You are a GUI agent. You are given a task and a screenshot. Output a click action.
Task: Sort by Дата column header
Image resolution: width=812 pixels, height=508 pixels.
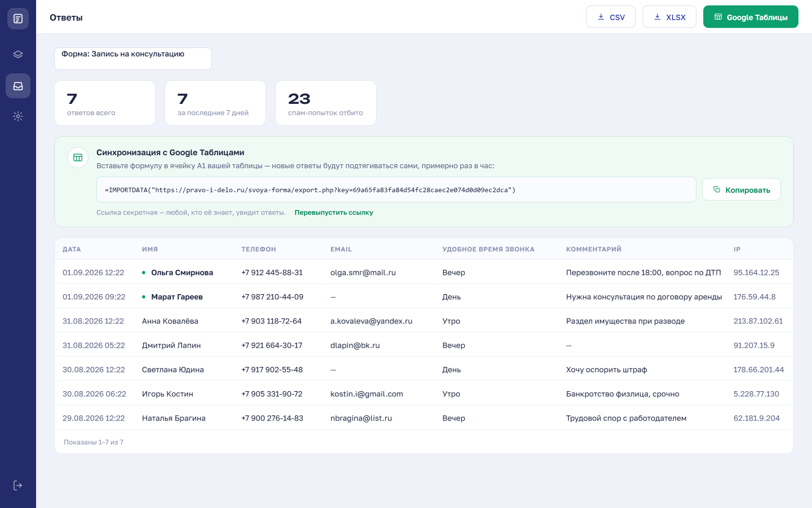click(x=72, y=249)
